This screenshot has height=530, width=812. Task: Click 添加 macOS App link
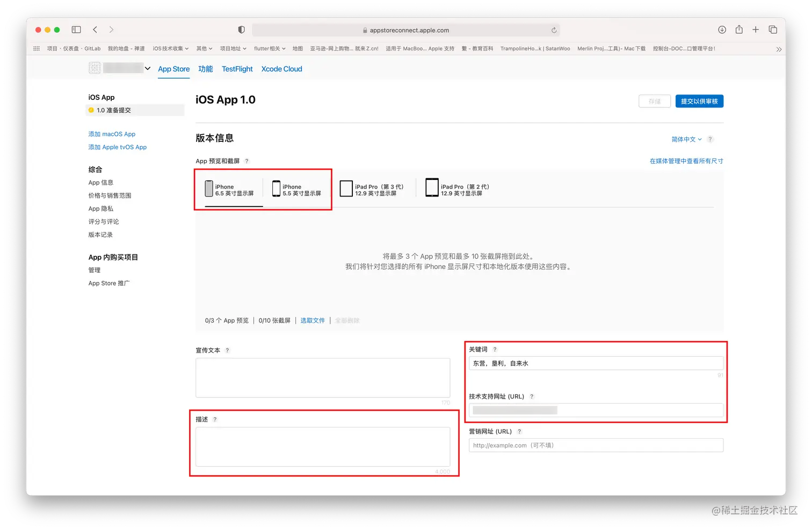[112, 134]
